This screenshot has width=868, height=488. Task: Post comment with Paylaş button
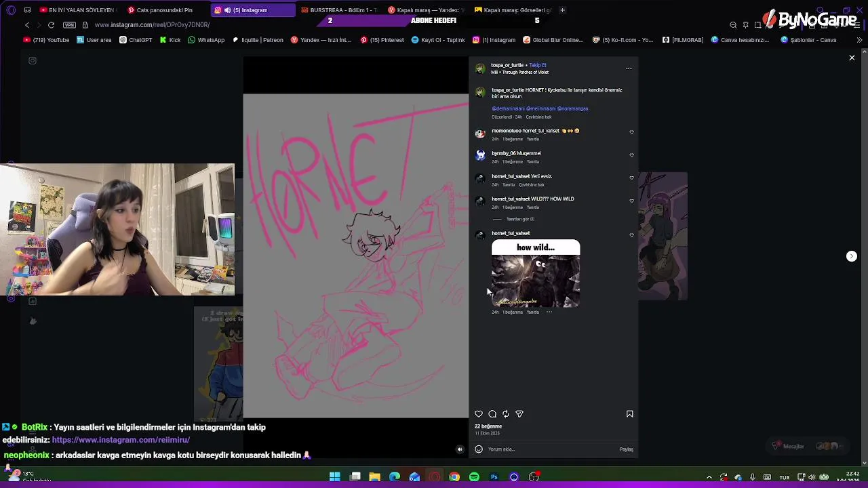(626, 449)
